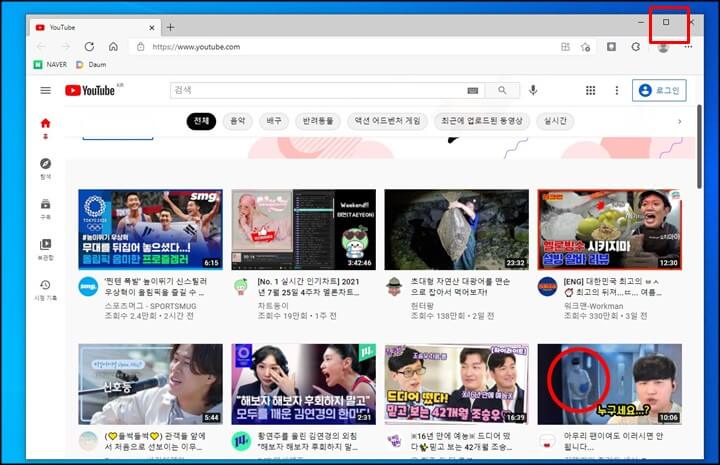Image resolution: width=720 pixels, height=465 pixels.
Task: Select the 전체 filter chip
Action: [x=201, y=121]
